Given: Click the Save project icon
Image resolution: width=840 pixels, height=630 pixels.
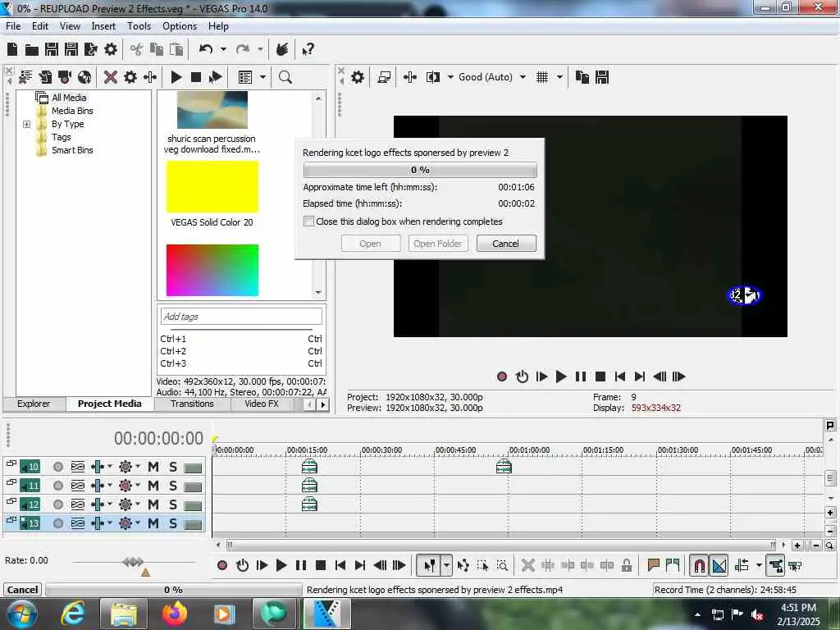Looking at the screenshot, I should point(52,49).
